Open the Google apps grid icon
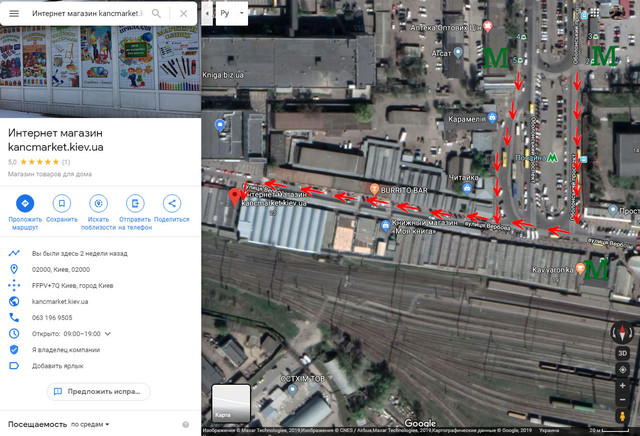The width and height of the screenshot is (640, 436). [594, 13]
